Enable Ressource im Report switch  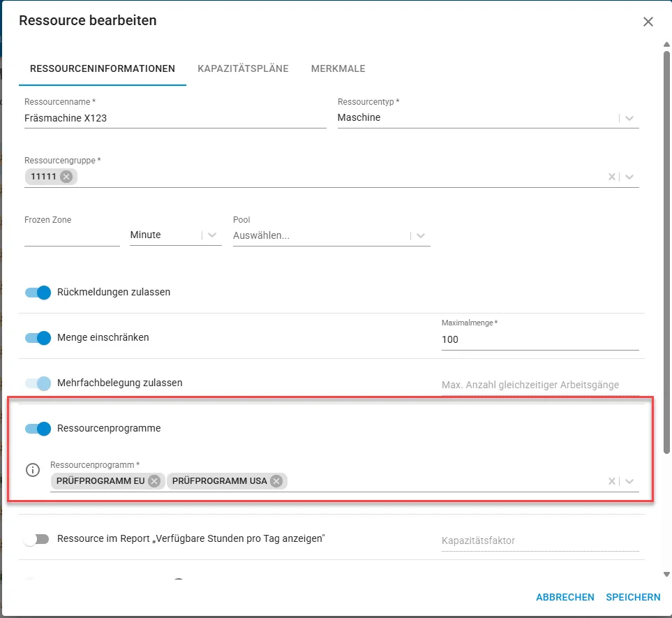37,539
